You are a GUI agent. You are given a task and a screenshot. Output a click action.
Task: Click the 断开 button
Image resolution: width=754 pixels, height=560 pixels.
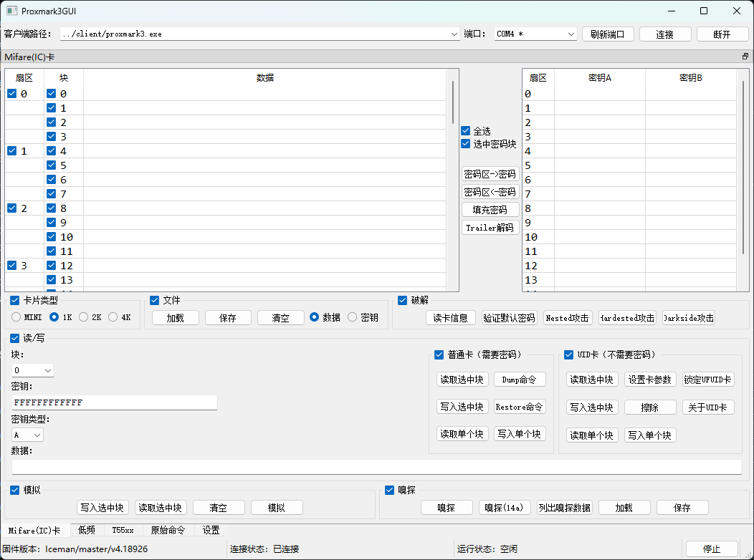722,34
